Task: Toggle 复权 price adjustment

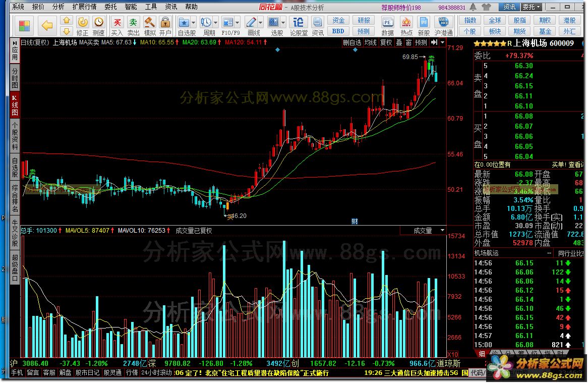Action: pos(386,42)
